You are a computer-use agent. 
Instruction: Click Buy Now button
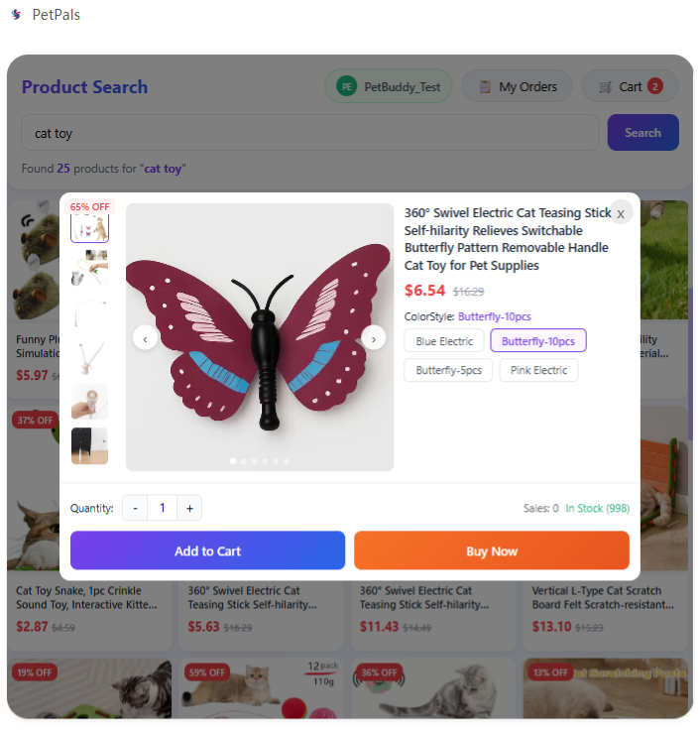(x=492, y=551)
